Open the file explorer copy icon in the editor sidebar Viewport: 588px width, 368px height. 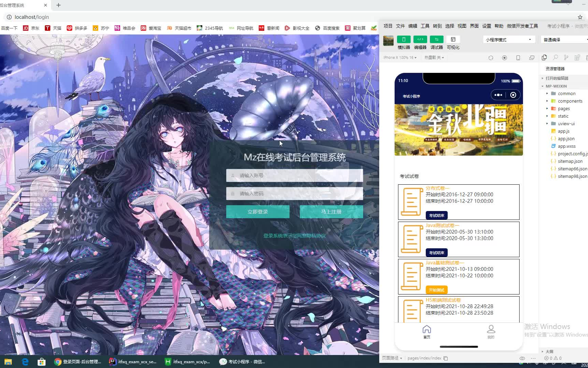(x=544, y=57)
